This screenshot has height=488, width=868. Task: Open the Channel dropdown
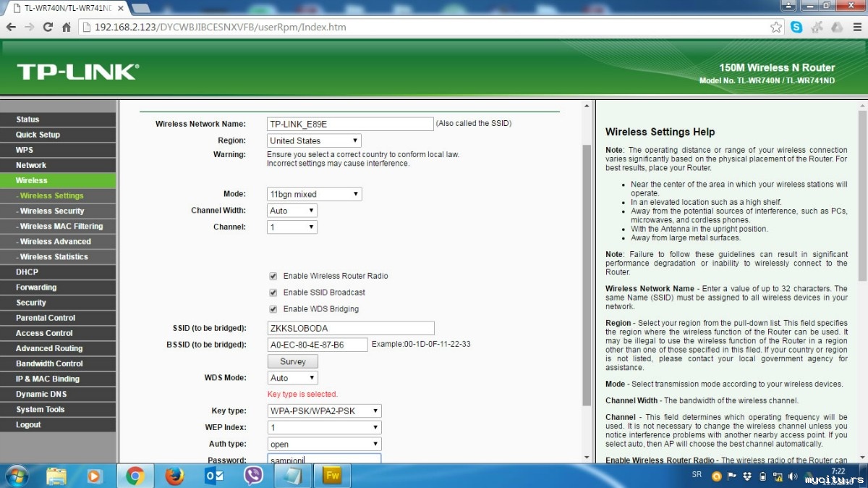click(292, 227)
